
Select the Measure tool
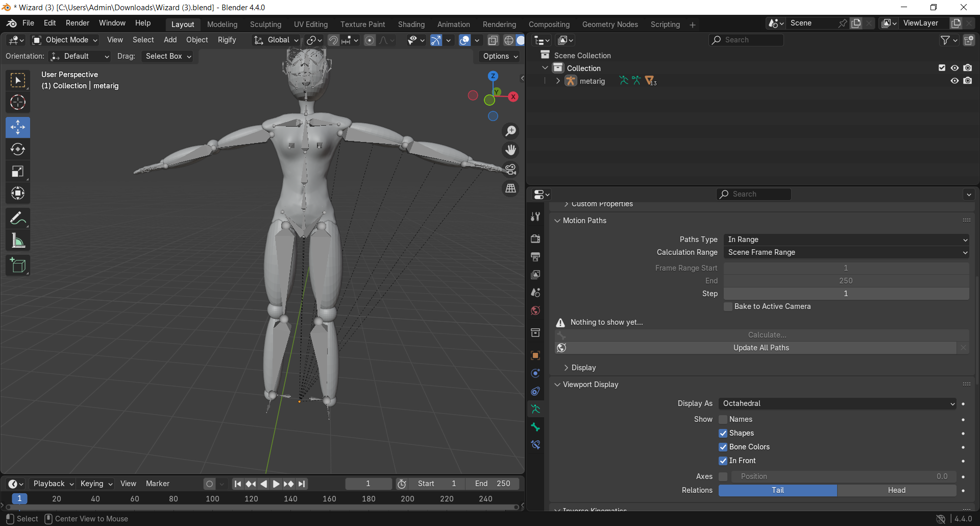point(18,241)
